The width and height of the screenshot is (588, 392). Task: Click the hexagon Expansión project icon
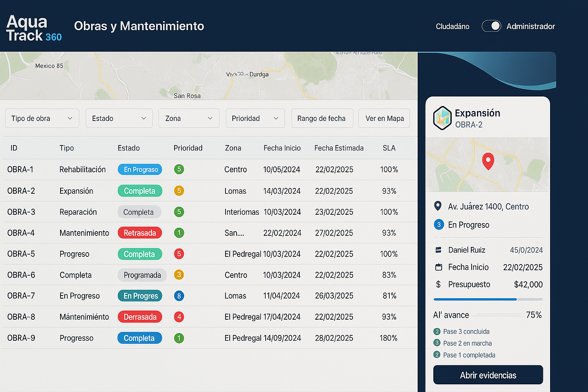pos(442,118)
